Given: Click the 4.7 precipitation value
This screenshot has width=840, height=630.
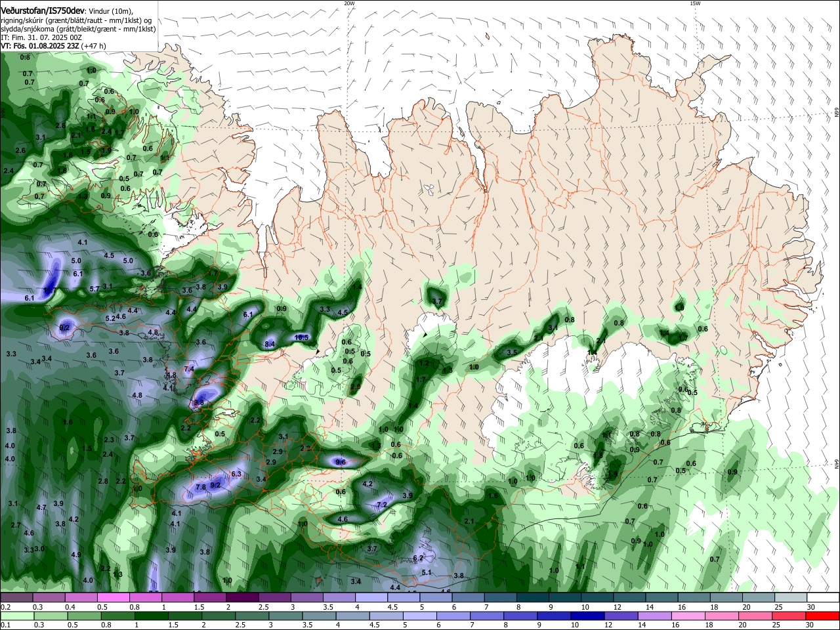Looking at the screenshot, I should [x=41, y=507].
